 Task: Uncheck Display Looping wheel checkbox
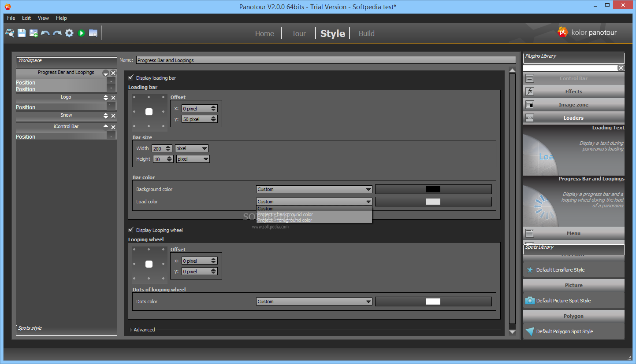point(131,230)
